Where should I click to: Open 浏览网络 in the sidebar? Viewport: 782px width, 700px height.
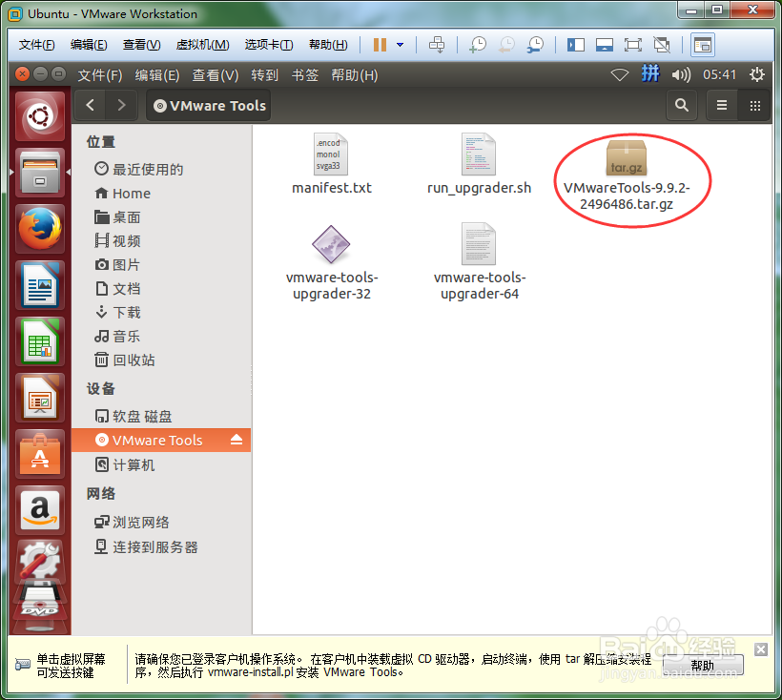[132, 522]
